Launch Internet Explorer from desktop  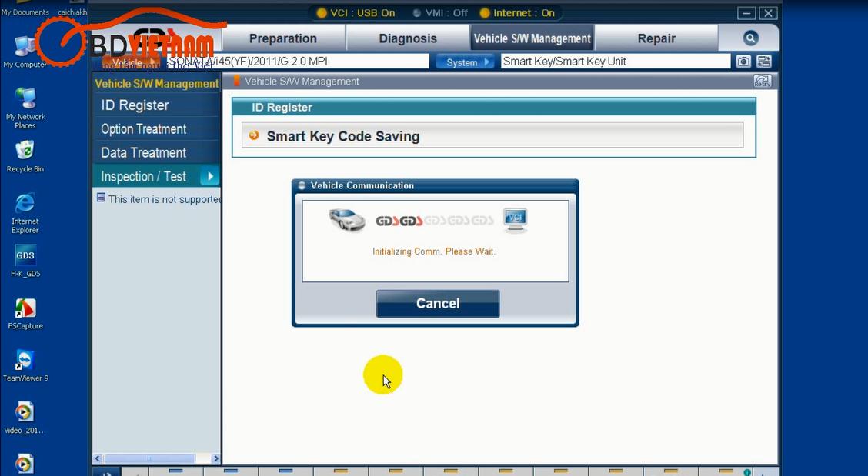click(25, 213)
